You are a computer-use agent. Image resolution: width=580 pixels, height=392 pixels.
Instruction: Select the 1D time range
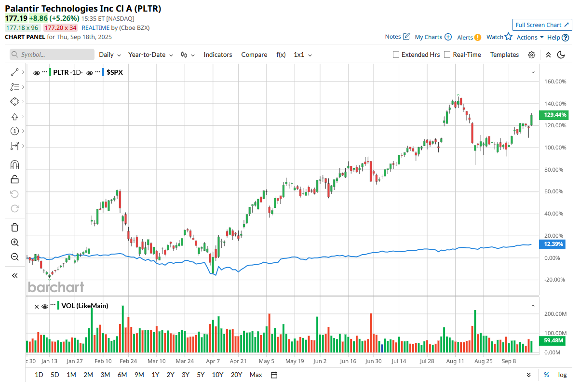click(39, 375)
